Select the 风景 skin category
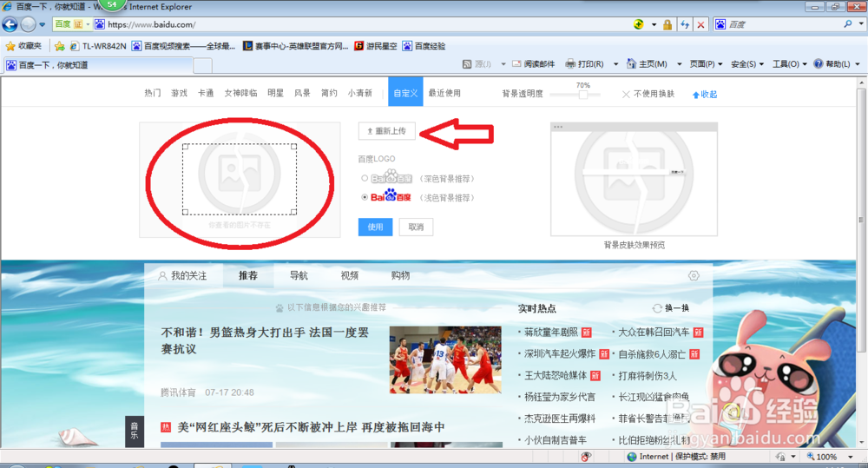868x468 pixels. (x=302, y=93)
